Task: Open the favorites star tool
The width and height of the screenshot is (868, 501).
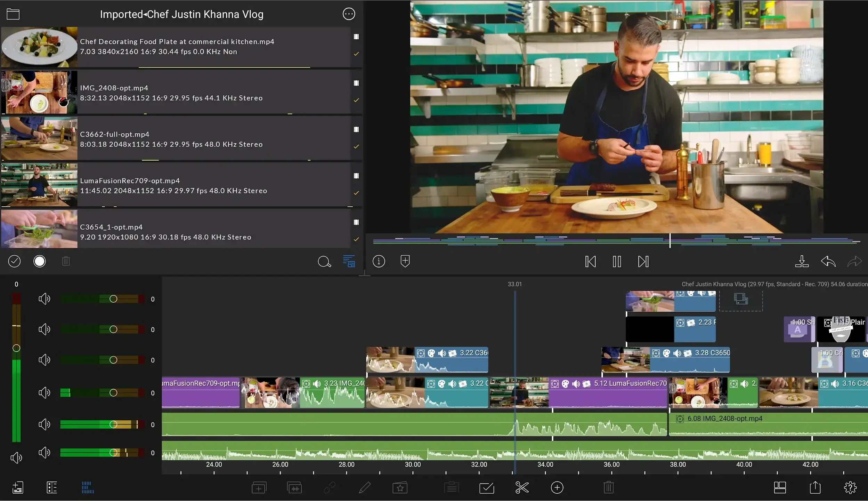Action: [400, 487]
